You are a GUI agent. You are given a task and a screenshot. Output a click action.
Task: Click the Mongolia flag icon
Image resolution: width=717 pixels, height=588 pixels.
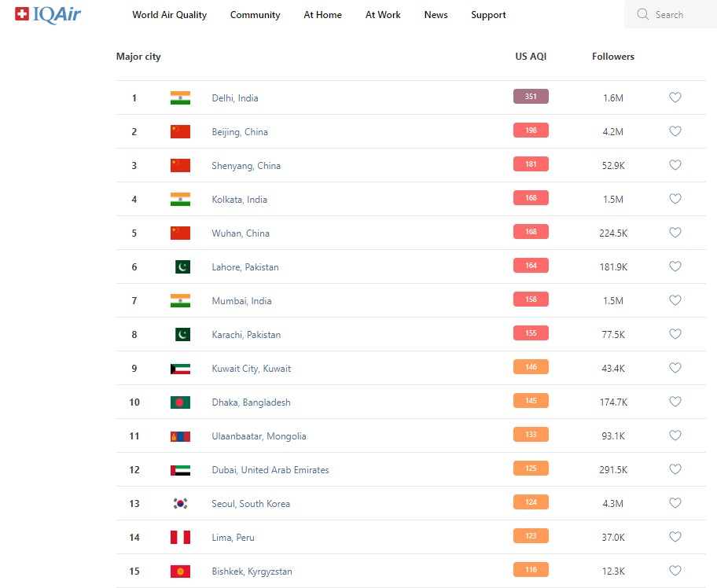(180, 436)
